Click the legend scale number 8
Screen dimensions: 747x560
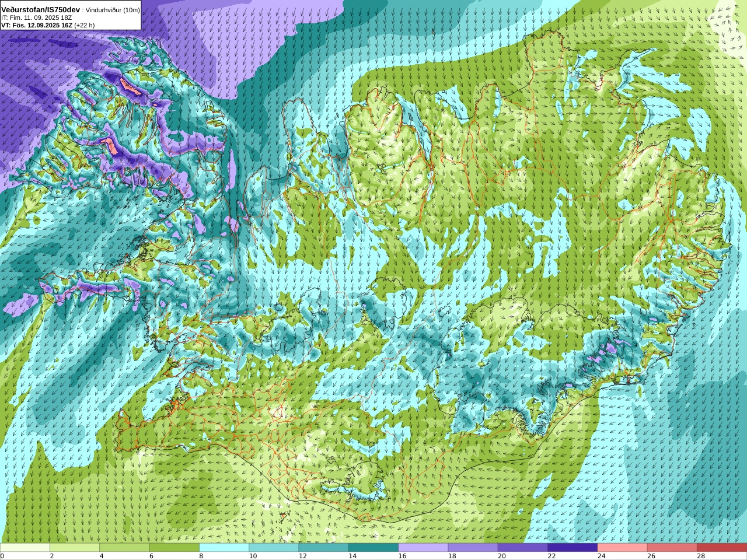pyautogui.click(x=201, y=556)
